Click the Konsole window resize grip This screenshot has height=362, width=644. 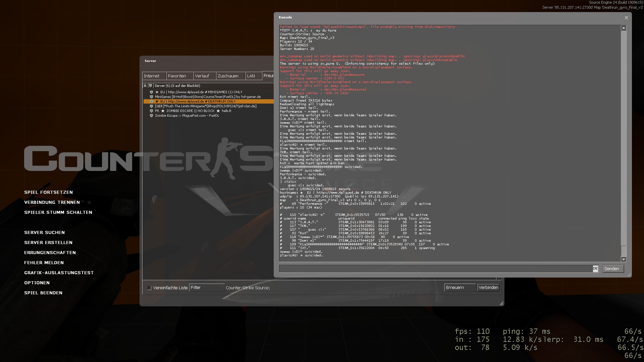click(x=629, y=275)
